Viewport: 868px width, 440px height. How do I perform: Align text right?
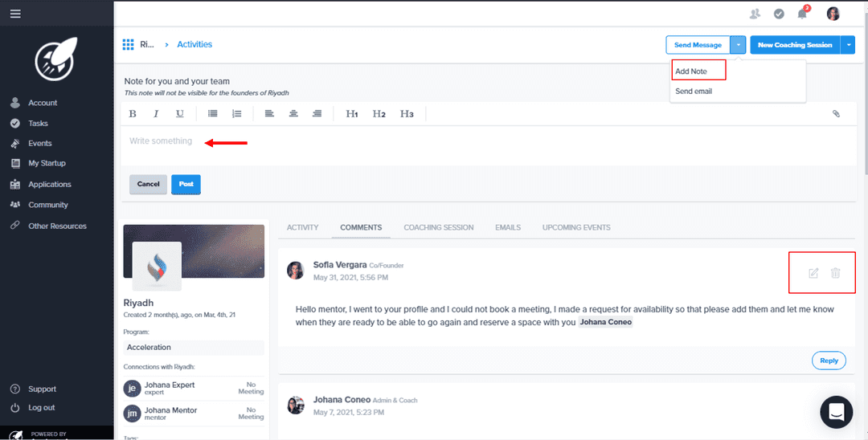(317, 114)
